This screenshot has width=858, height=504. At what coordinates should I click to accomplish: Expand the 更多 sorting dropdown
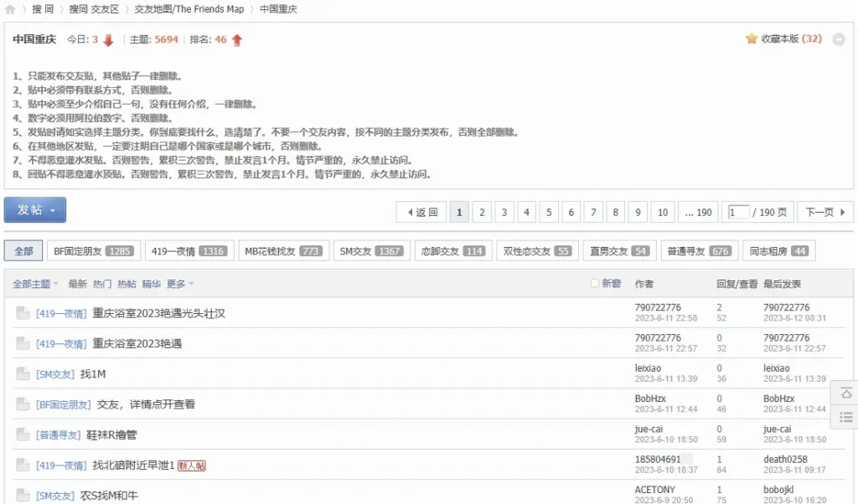[x=180, y=284]
